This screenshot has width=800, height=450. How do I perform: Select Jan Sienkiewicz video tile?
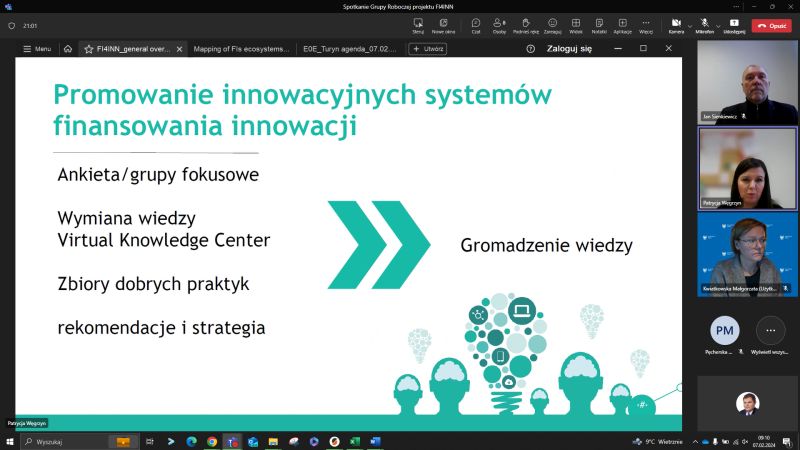747,82
